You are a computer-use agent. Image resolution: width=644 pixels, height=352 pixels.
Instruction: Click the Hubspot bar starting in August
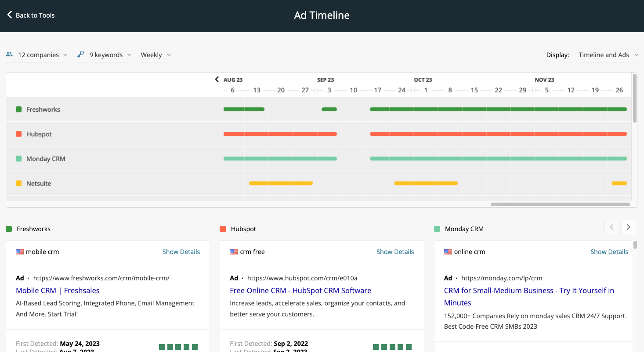coord(280,134)
